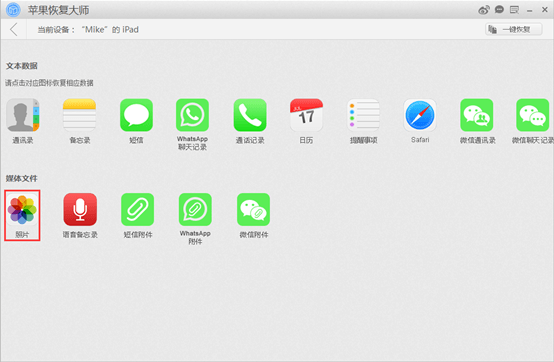Minimize the 苹果恢复大师 window

530,11
